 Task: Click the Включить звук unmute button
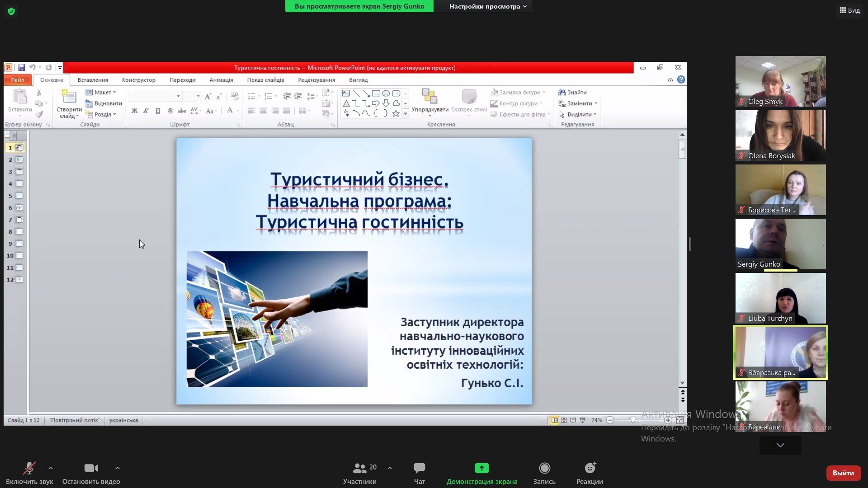point(29,473)
